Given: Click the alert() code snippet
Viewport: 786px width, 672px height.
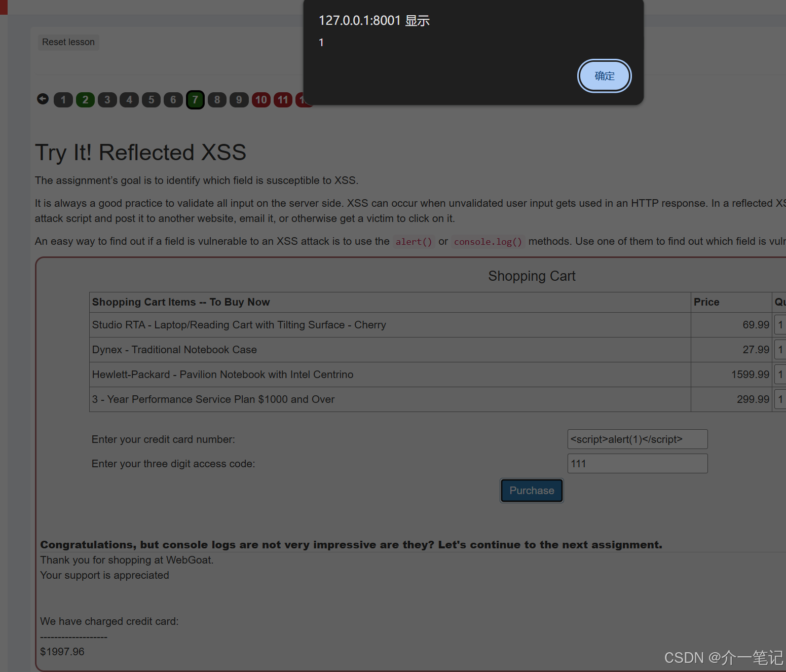Looking at the screenshot, I should pyautogui.click(x=414, y=242).
